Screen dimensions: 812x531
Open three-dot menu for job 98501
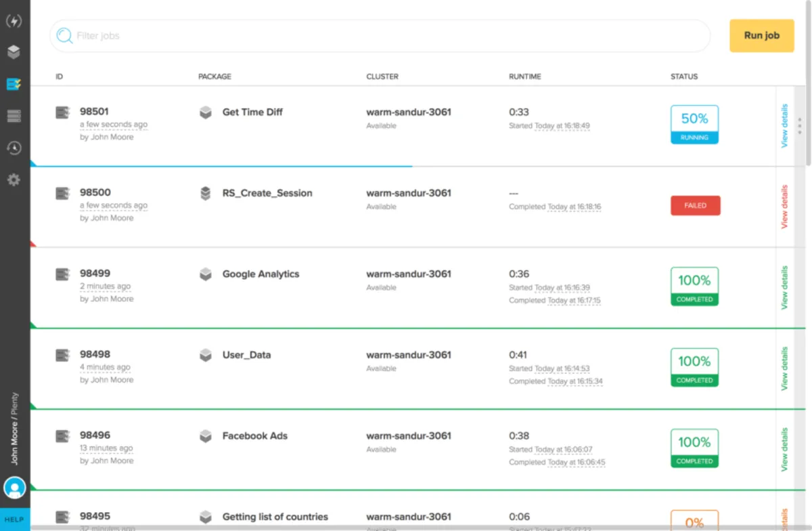tap(799, 125)
